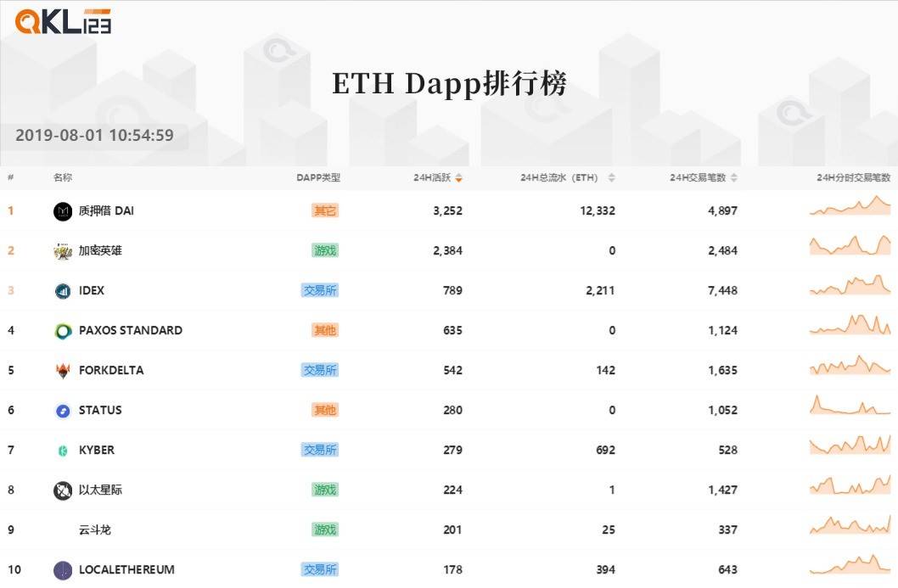Open the 质押借 DAI logo icon
The height and width of the screenshot is (588, 898).
[x=63, y=211]
